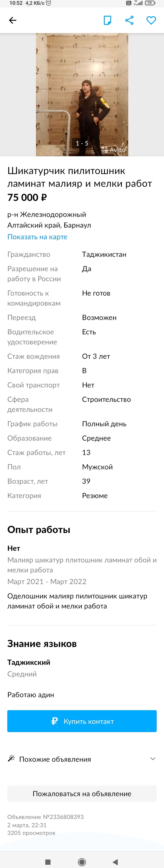Go back using the top arrow
This screenshot has width=164, height=868.
coord(12,21)
